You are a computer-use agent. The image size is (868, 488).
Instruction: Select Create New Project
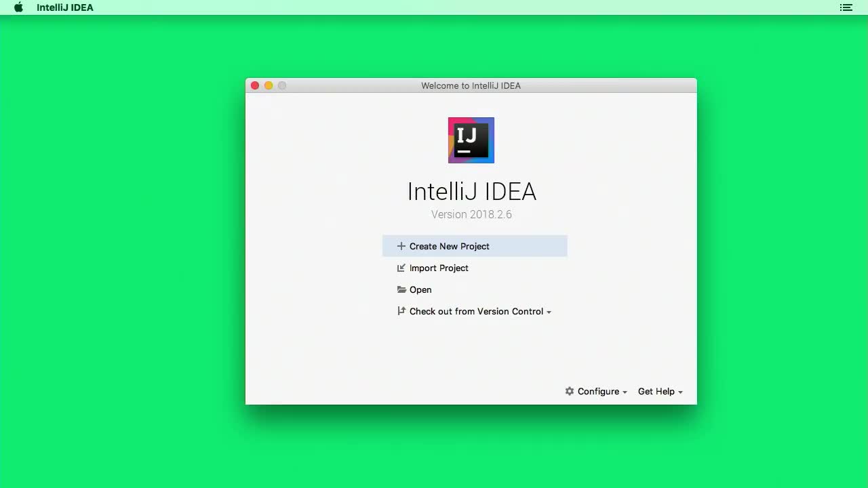[x=450, y=246]
